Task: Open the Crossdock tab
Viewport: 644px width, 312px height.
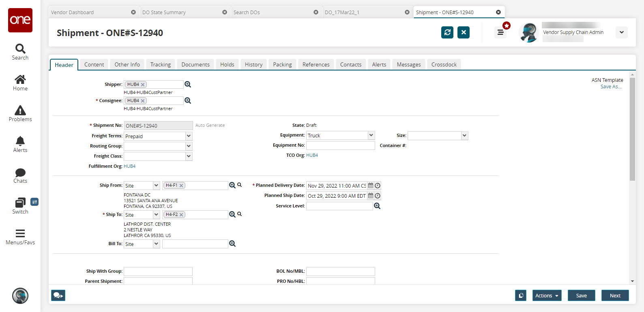Action: [444, 64]
